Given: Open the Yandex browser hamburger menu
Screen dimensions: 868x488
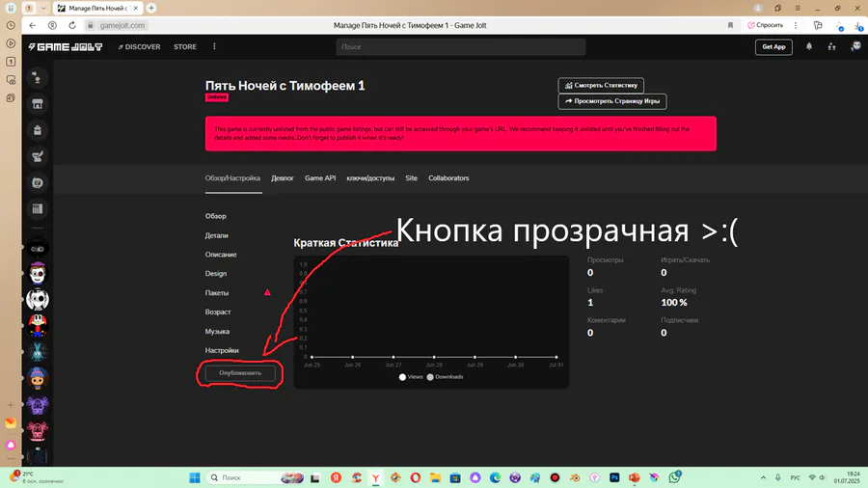Looking at the screenshot, I should (798, 9).
